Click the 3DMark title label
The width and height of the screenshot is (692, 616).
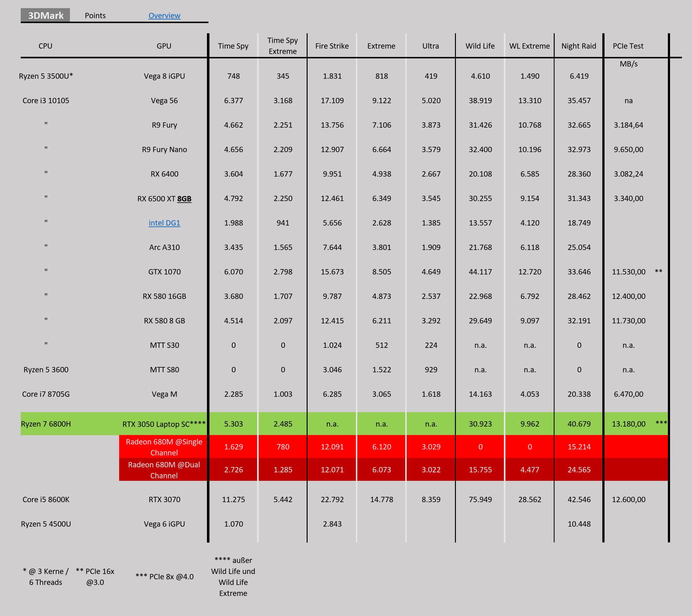(x=45, y=15)
